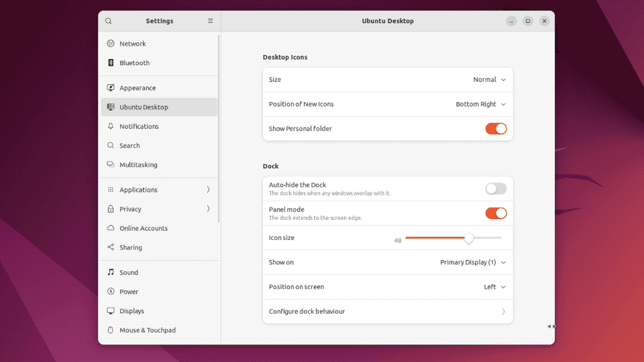The width and height of the screenshot is (644, 362).
Task: Click the Network globe icon
Action: [x=111, y=44]
